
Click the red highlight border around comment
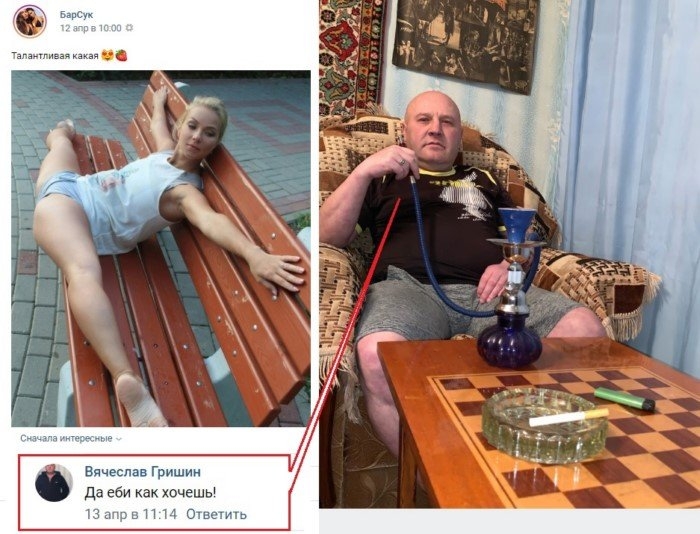click(x=154, y=493)
